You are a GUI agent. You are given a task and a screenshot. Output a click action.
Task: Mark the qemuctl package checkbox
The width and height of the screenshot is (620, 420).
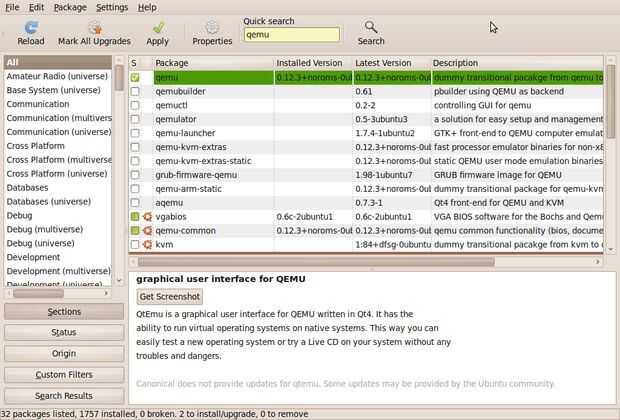point(135,105)
